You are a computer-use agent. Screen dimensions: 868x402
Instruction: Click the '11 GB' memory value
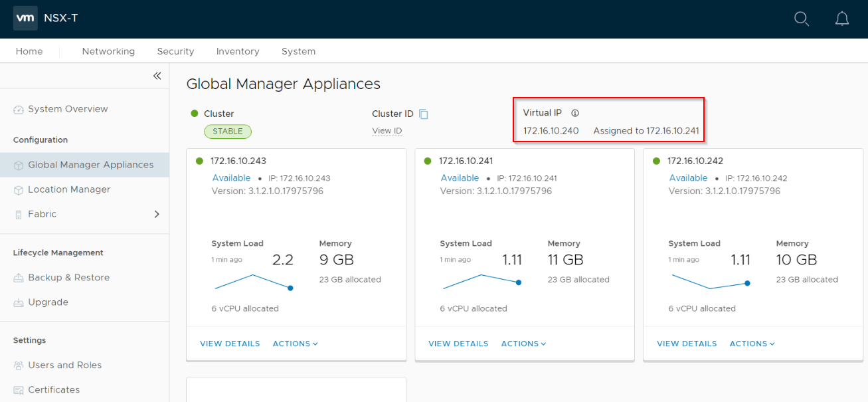(565, 260)
